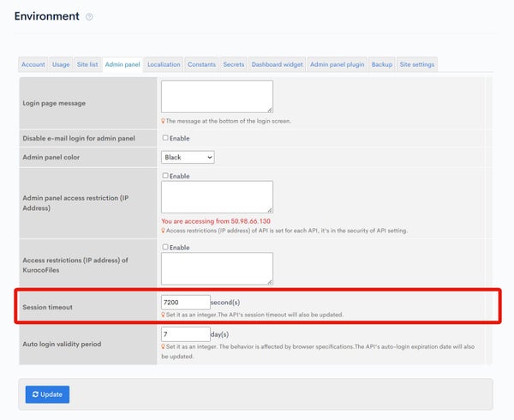Screen dimensions: 514x420
Task: Click the 'Disable e-mail login for admin panel' label
Action: point(79,138)
